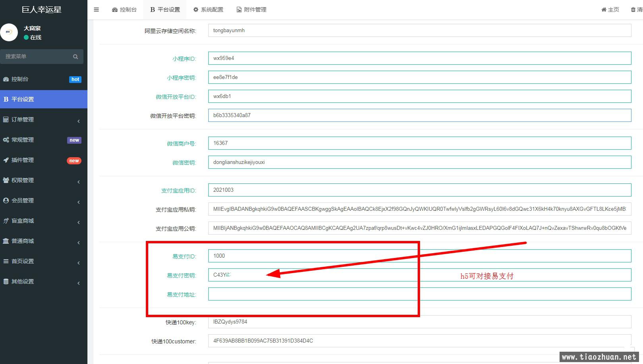
Task: Click the red new badge beside 插件管理
Action: (74, 161)
